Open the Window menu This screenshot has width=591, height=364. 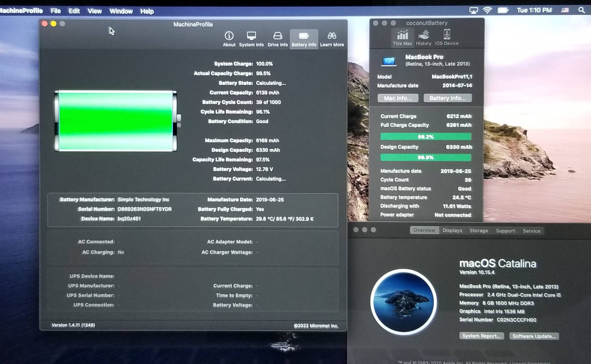click(x=121, y=11)
